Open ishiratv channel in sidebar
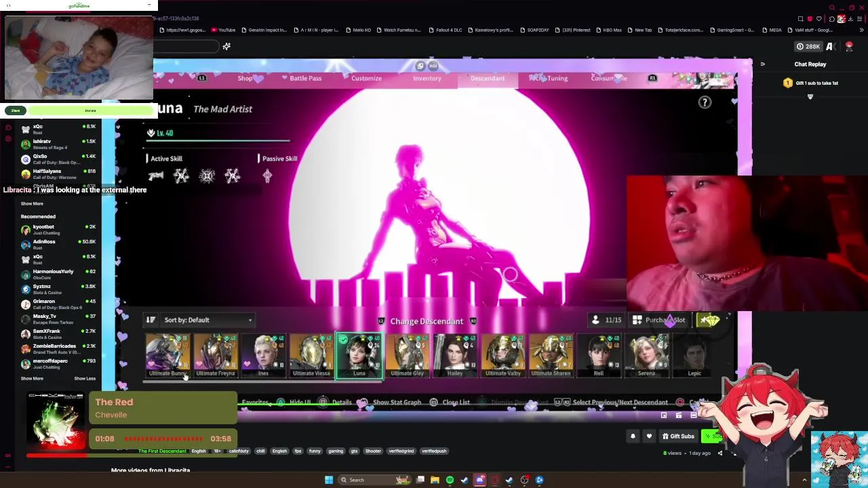 point(59,144)
